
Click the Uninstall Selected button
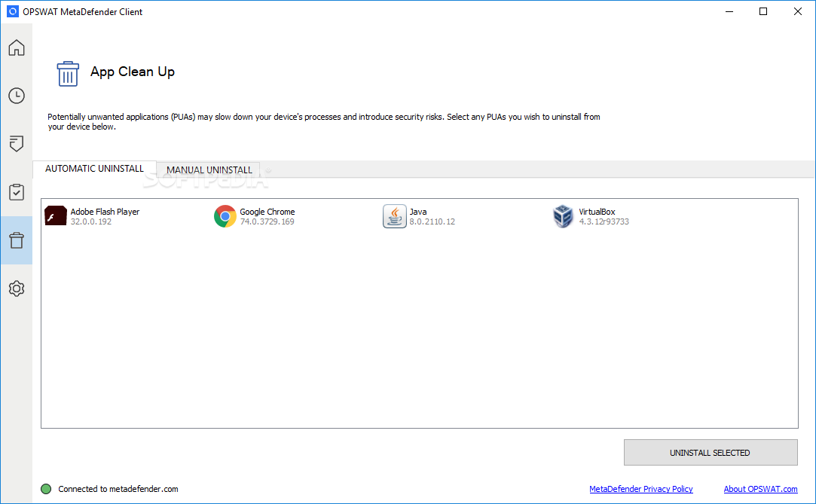tap(711, 453)
